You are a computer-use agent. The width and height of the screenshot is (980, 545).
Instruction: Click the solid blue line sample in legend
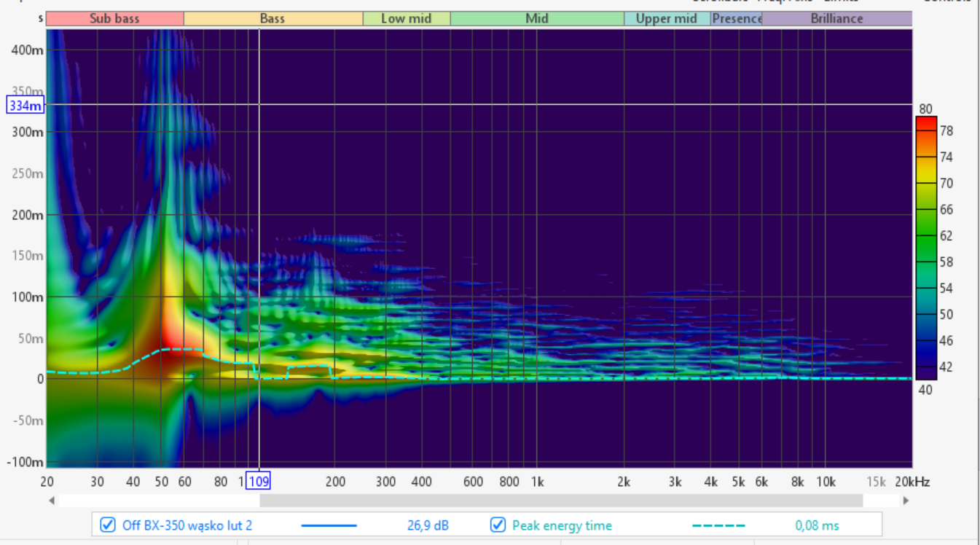tap(329, 525)
